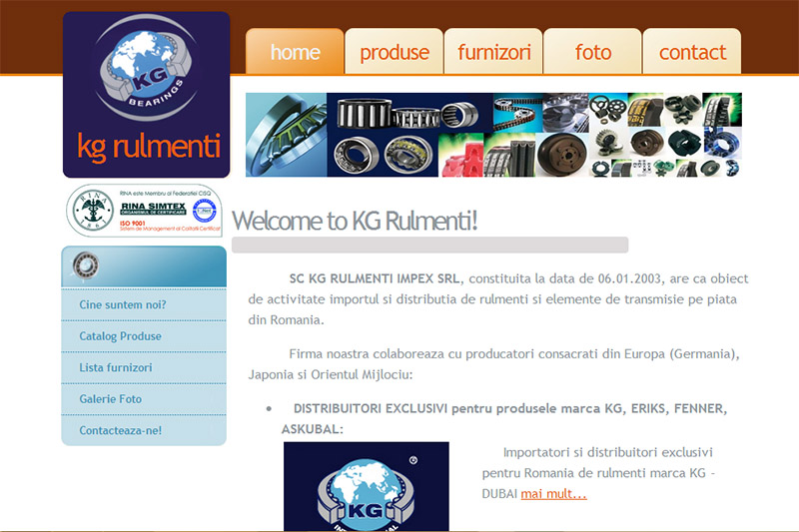Open the furnizori tab
The height and width of the screenshot is (532, 799).
493,52
